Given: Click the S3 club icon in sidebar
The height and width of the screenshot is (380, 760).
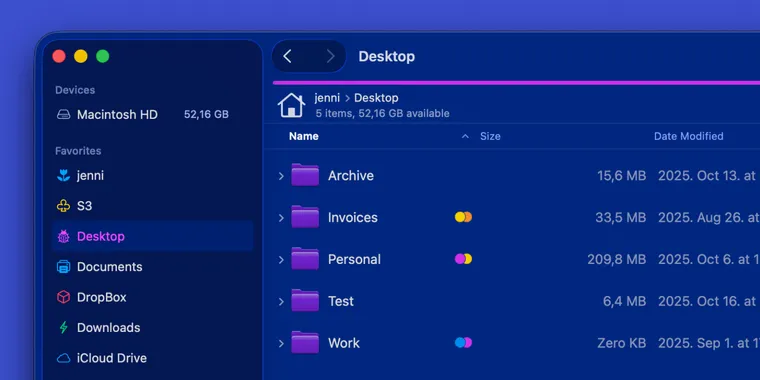Looking at the screenshot, I should point(63,206).
